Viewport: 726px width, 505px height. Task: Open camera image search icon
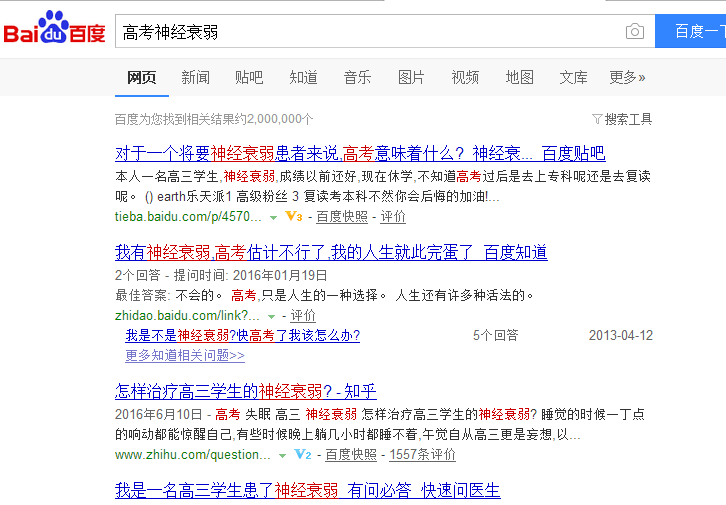(635, 31)
